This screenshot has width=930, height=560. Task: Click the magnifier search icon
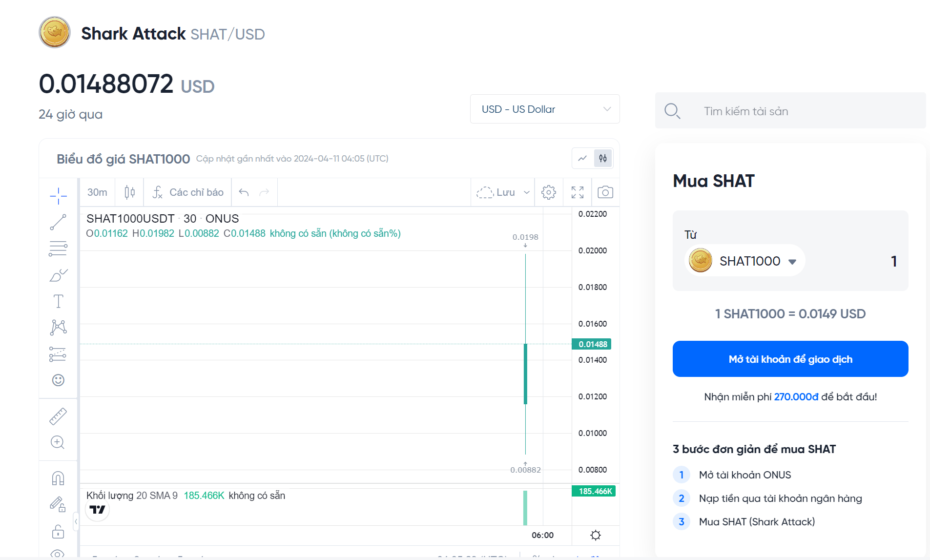(x=672, y=111)
